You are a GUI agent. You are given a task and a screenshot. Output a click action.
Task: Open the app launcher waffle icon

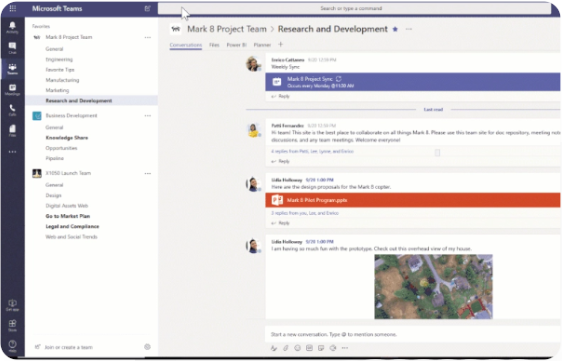(13, 8)
